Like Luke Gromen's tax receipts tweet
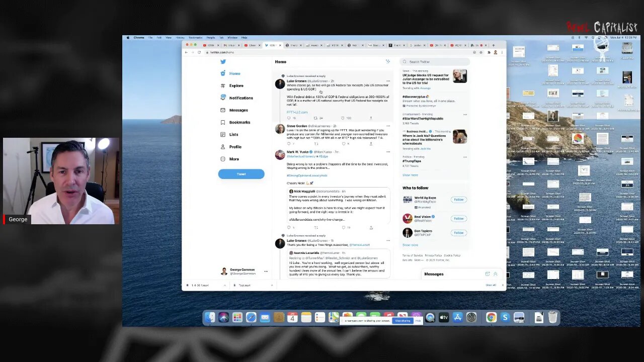644x362 pixels. 343,118
